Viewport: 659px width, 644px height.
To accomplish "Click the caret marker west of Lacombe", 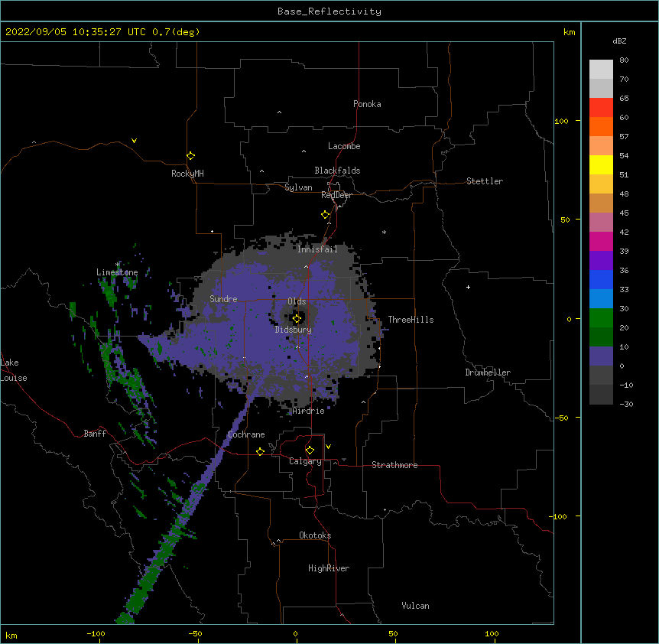I will tap(304, 151).
